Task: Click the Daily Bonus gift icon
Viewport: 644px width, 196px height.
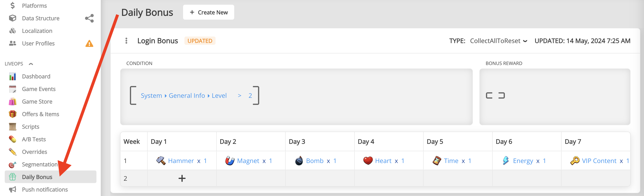Action: click(x=13, y=177)
